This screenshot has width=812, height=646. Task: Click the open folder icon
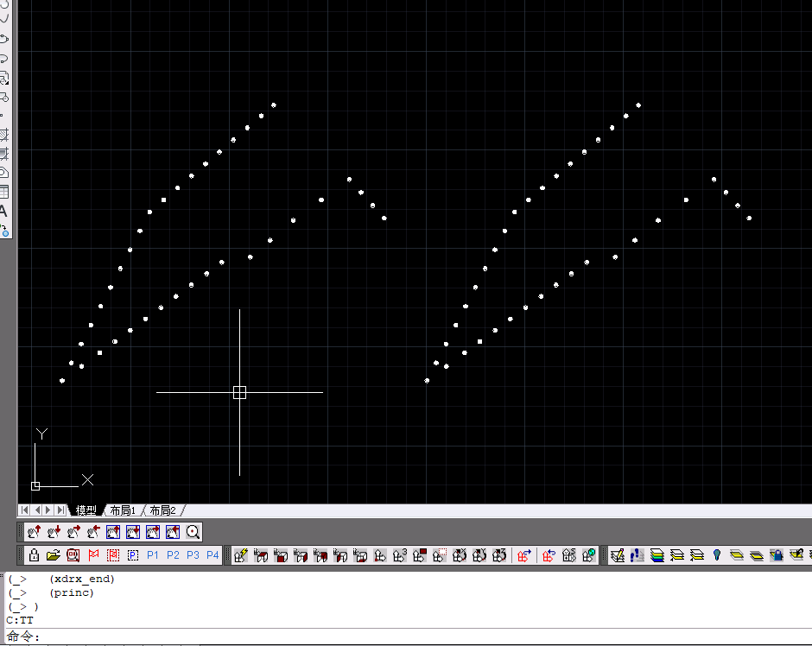click(54, 555)
